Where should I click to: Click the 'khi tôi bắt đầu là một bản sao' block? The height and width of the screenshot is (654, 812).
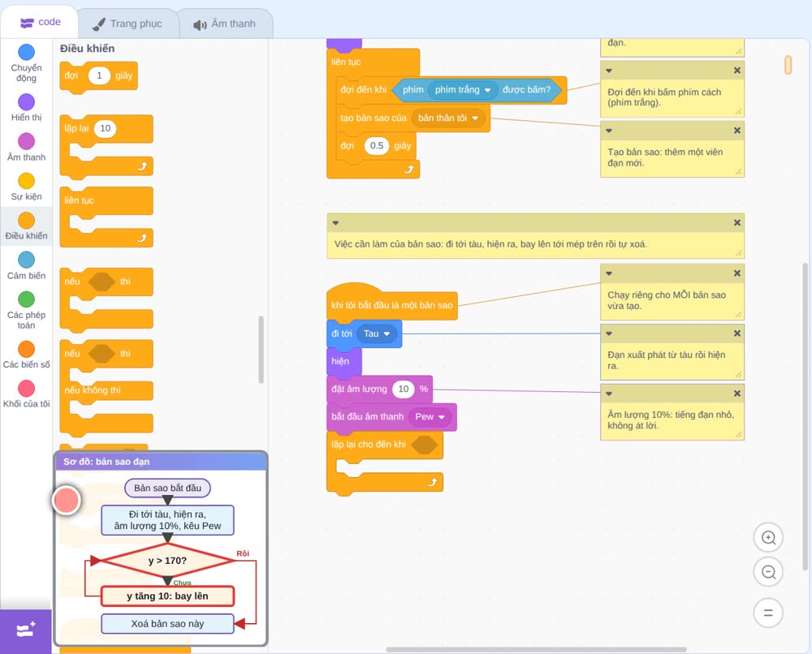click(x=392, y=305)
